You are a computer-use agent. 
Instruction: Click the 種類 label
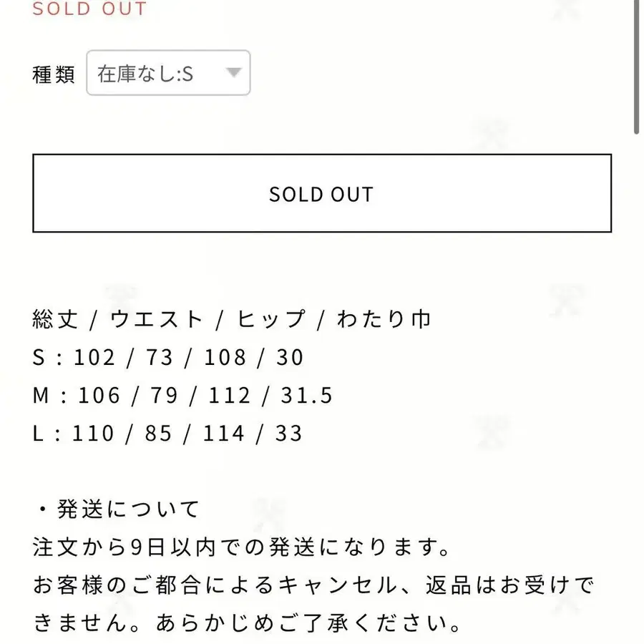click(54, 74)
